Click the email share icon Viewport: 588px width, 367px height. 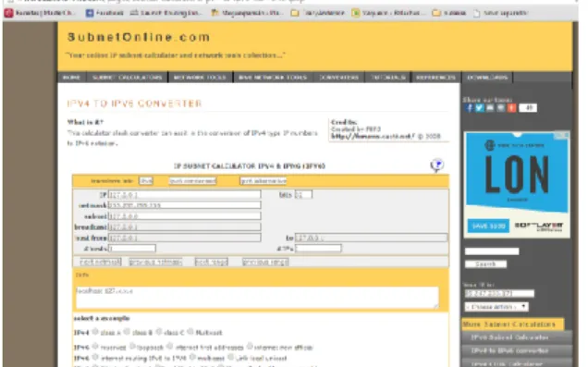pyautogui.click(x=490, y=108)
